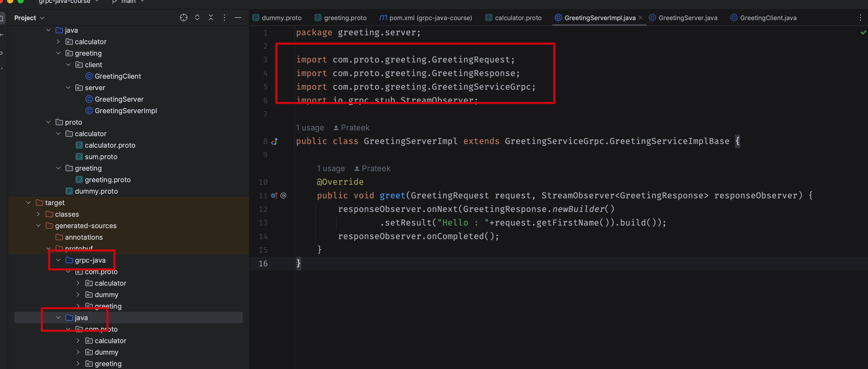Close the GreetingServerImpl.java tab
Image resolution: width=868 pixels, height=369 pixels.
pos(640,18)
